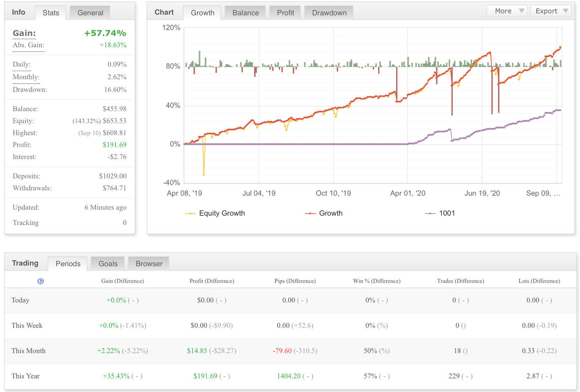The height and width of the screenshot is (392, 580).
Task: Select the This Year row label
Action: pyautogui.click(x=25, y=376)
